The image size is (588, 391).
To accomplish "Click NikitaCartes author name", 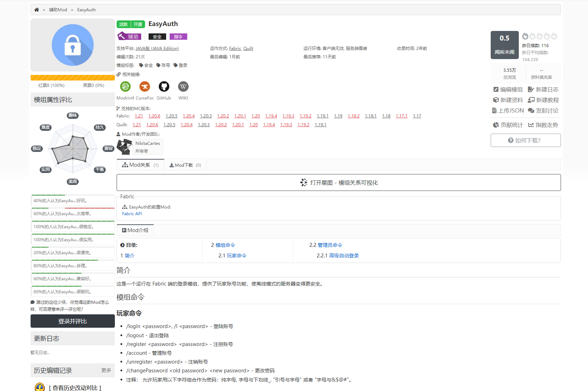I will (x=148, y=143).
